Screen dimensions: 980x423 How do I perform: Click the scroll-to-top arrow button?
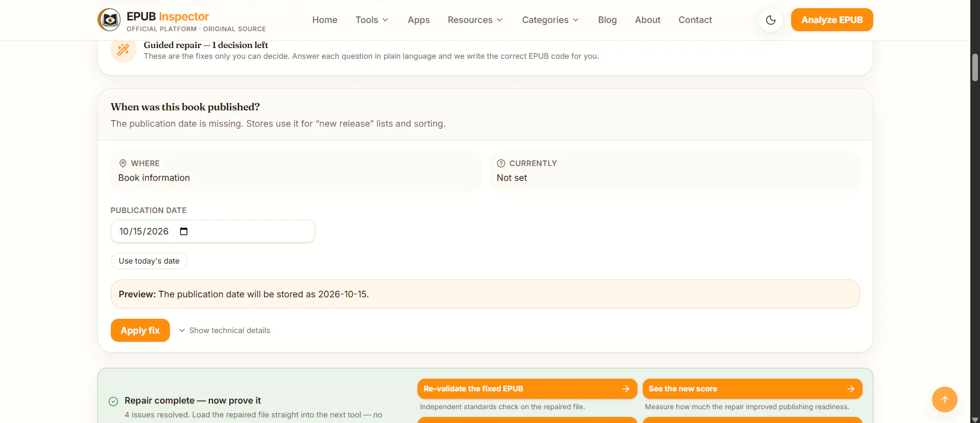pyautogui.click(x=945, y=400)
